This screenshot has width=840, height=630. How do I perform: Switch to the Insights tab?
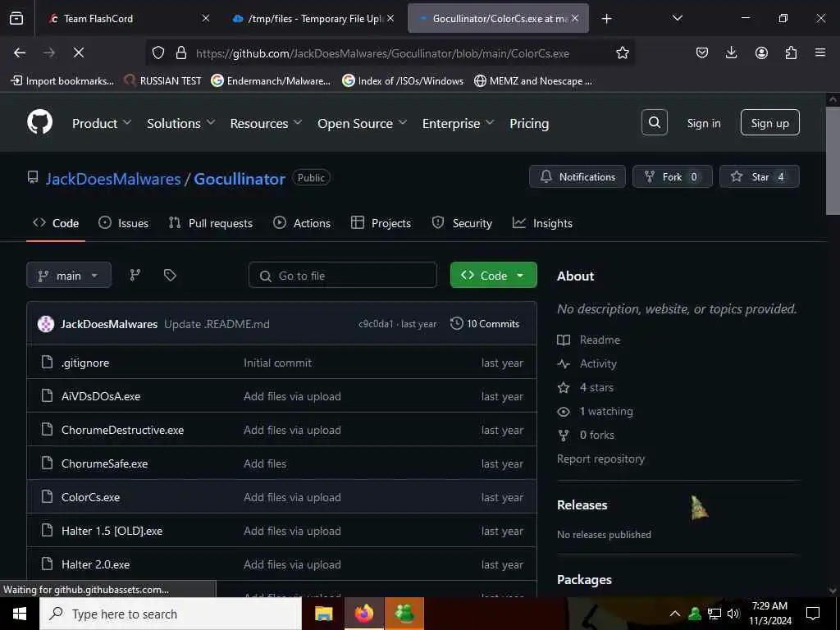(x=543, y=223)
